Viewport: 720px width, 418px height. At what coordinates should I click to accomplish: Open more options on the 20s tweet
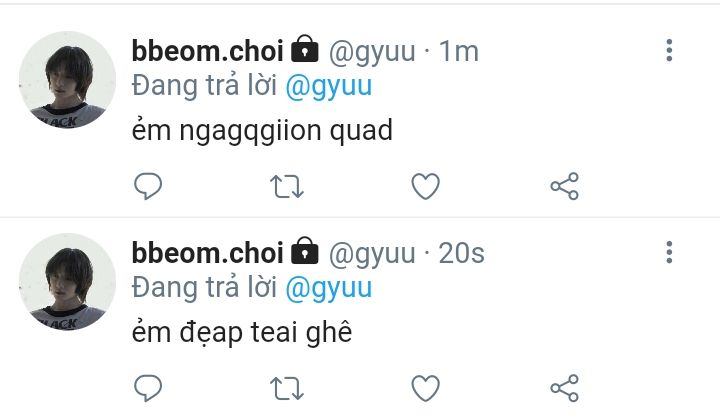[669, 252]
